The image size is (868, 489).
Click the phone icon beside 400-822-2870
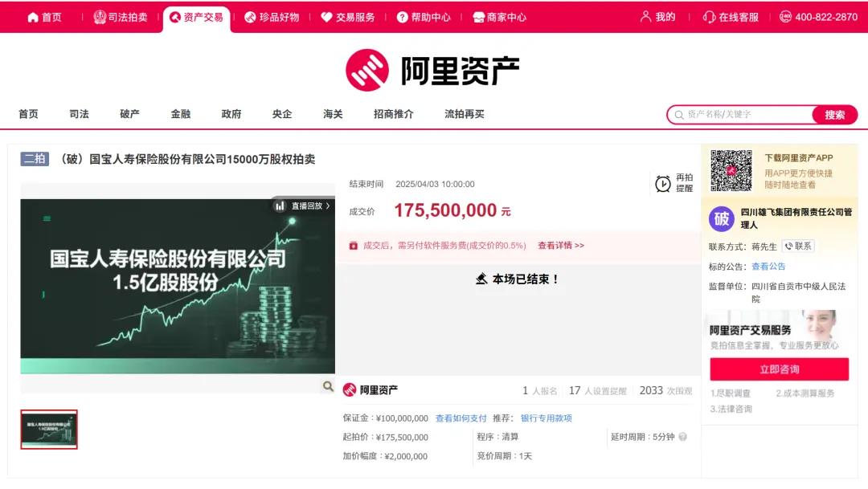click(x=785, y=17)
